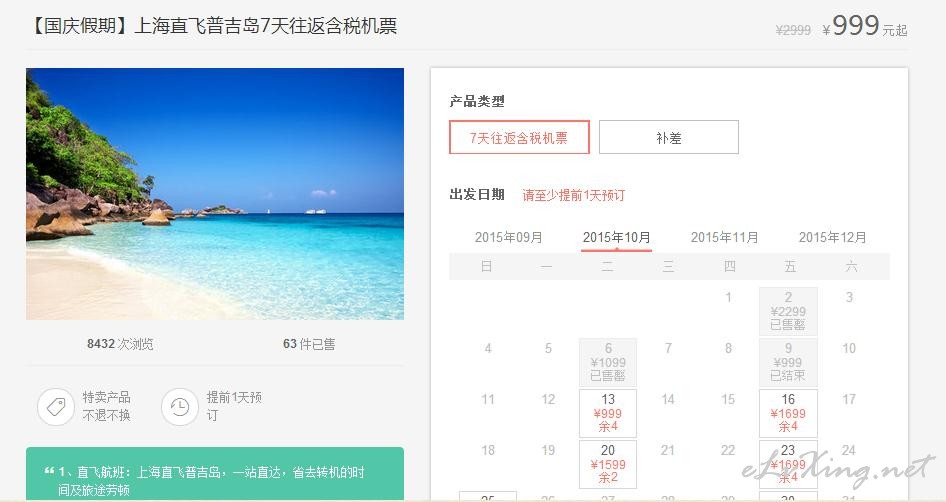The height and width of the screenshot is (502, 946).
Task: Choose October 16 departure at ¥1699
Action: 788,413
